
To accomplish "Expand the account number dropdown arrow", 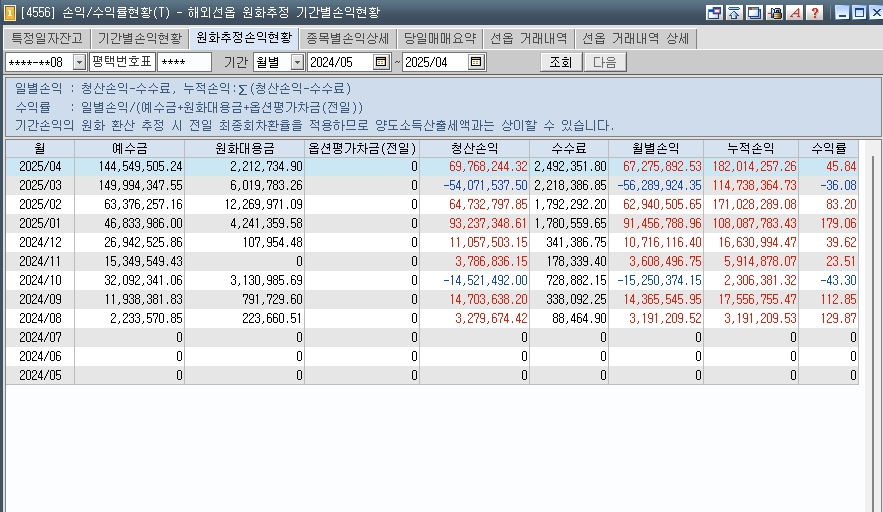I will click(79, 62).
